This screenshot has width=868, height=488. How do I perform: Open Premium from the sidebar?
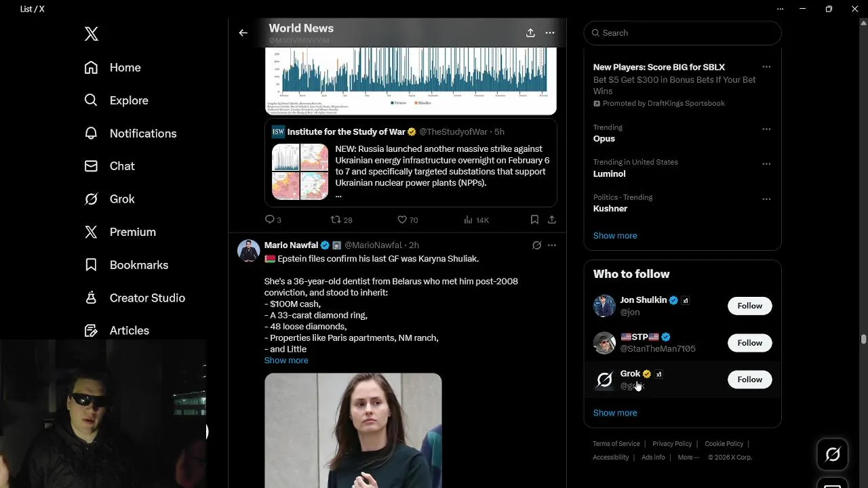(120, 232)
